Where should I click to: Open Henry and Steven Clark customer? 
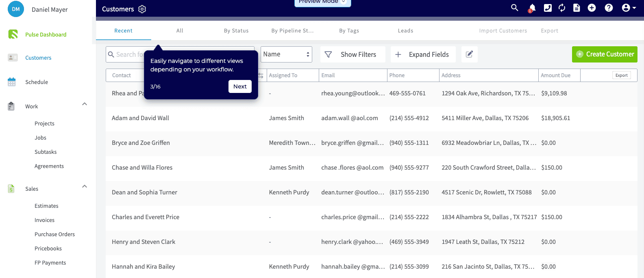pyautogui.click(x=144, y=242)
